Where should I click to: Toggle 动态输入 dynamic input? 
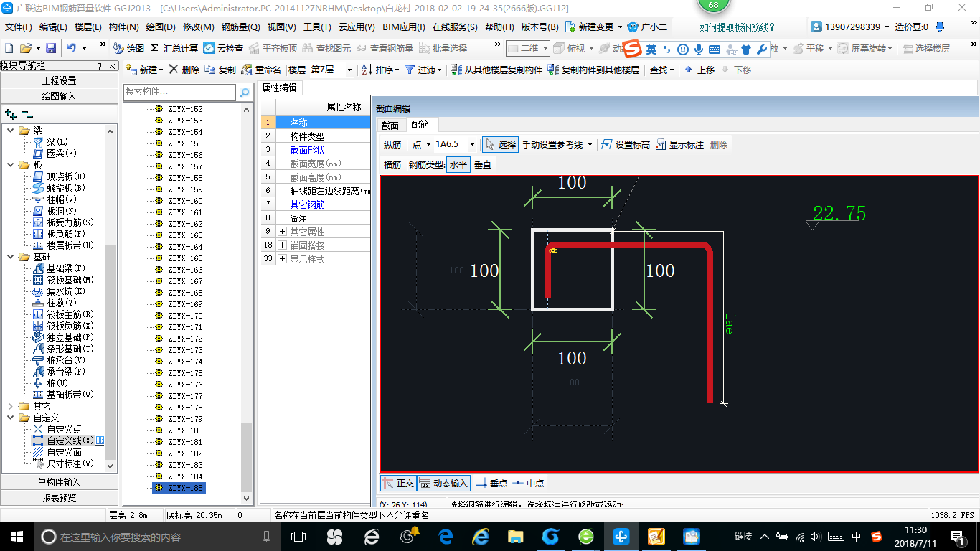pos(443,484)
